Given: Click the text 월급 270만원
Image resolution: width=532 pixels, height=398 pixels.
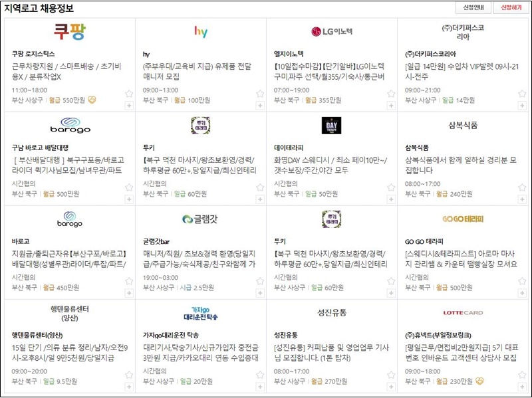Looking at the screenshot, I should (329, 381).
